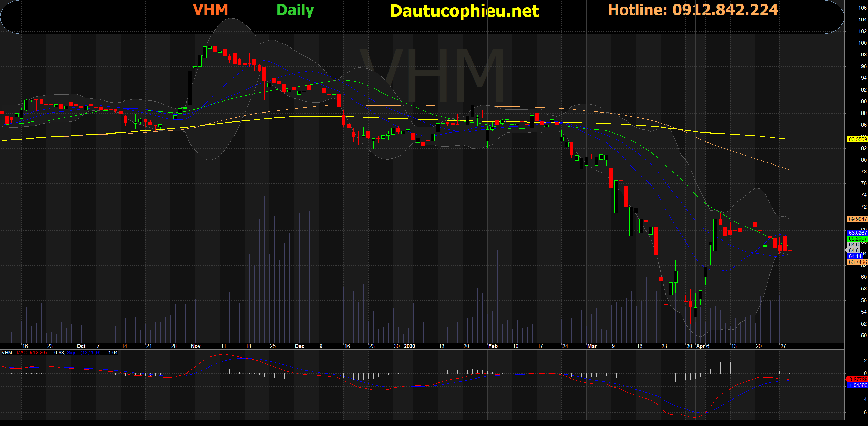Click the Feb label on date axis
Viewport: 868px width, 426px height.
(x=493, y=346)
